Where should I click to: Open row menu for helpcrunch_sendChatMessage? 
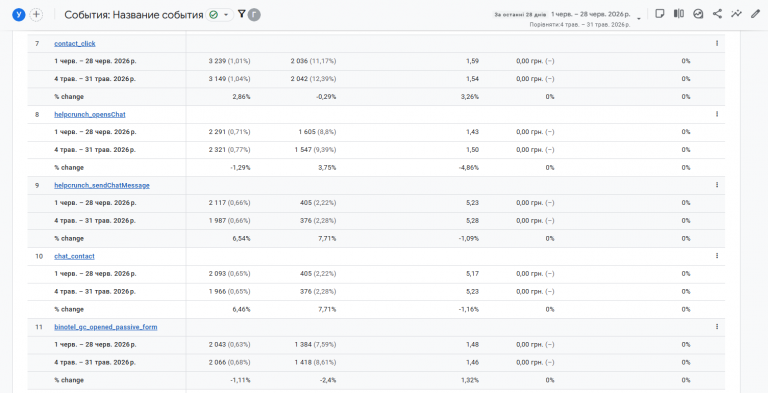717,185
